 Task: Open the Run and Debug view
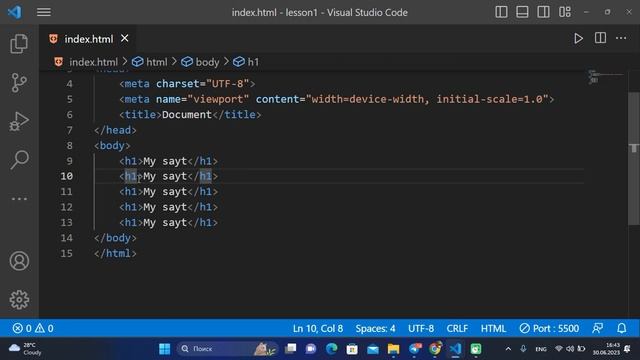(x=19, y=121)
